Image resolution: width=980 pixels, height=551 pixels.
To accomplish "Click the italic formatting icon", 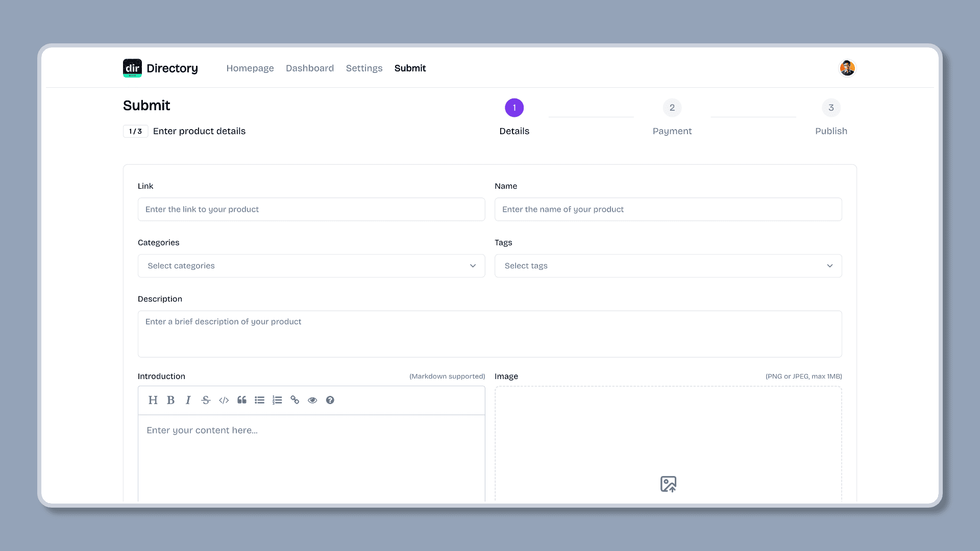I will click(188, 399).
